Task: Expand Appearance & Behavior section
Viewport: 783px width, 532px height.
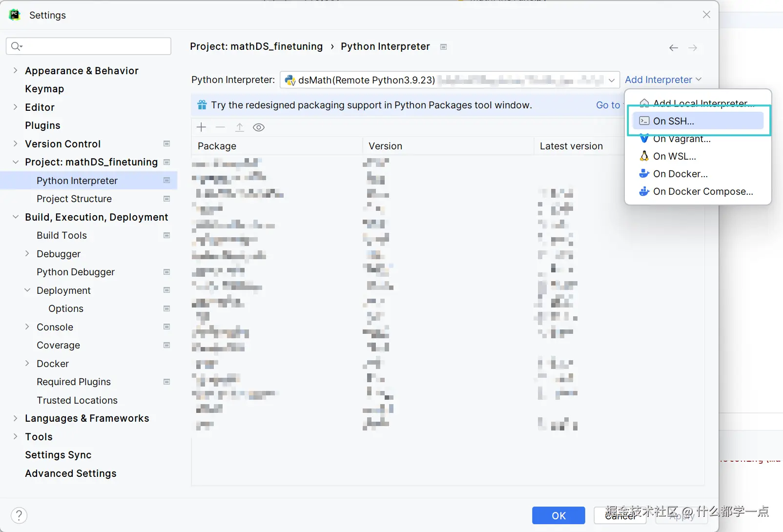Action: point(15,70)
